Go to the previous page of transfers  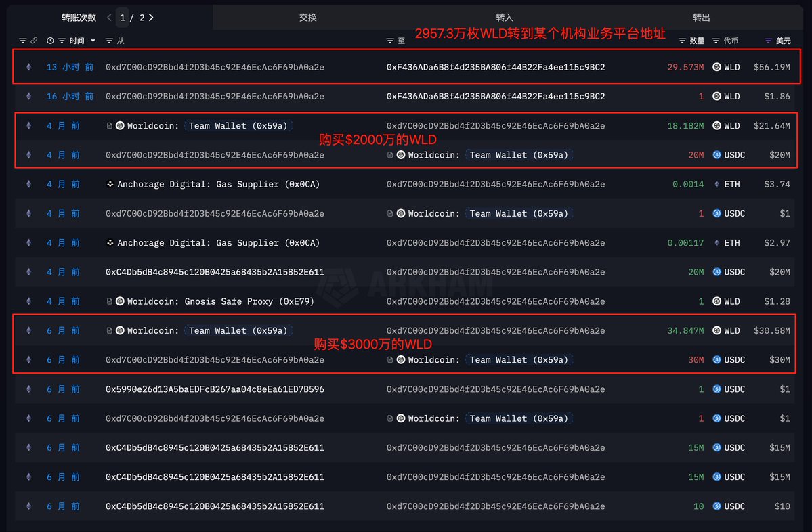pos(109,18)
